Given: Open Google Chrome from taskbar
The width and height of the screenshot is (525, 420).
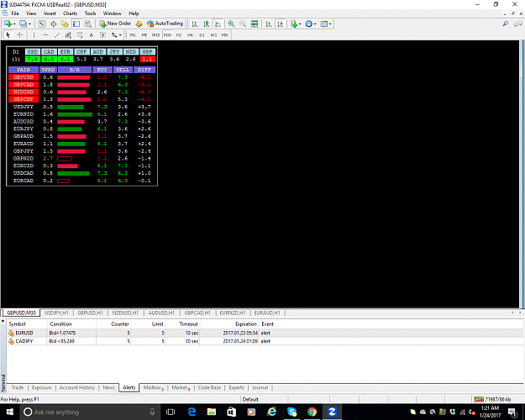Looking at the screenshot, I should point(312,412).
